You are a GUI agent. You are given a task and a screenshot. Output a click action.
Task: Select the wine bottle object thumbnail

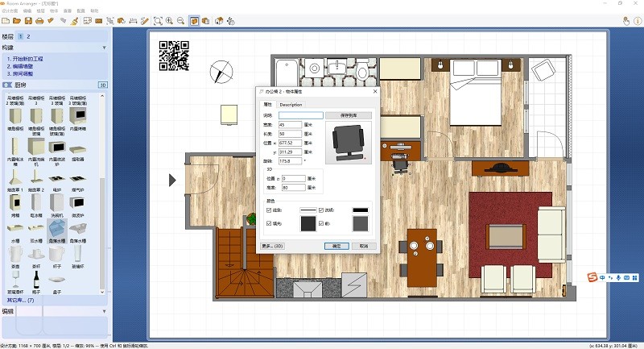click(35, 276)
